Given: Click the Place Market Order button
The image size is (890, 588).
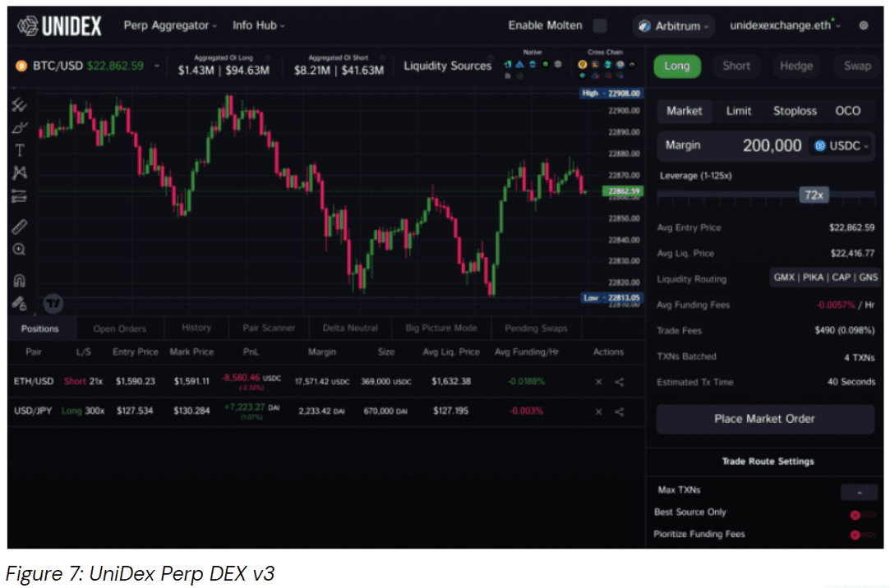Looking at the screenshot, I should click(764, 419).
